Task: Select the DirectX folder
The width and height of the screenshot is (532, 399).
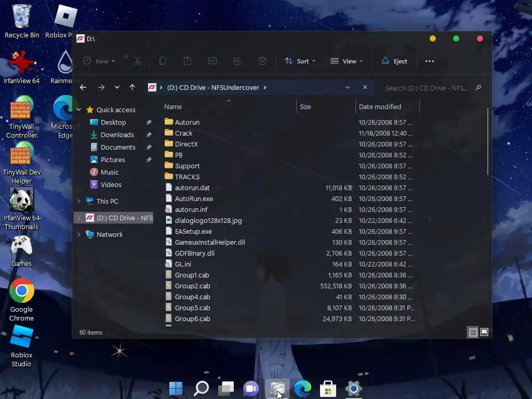Action: 187,144
